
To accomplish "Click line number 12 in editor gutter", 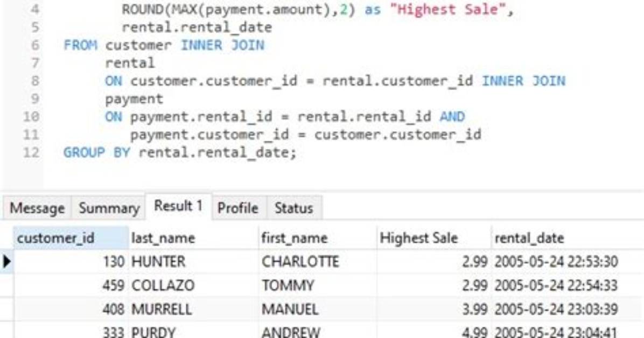I will pyautogui.click(x=31, y=152).
